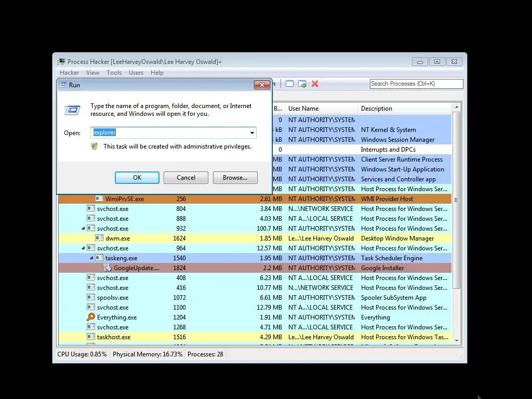This screenshot has height=399, width=532.
Task: Click the icon of svchost.exe PID 804
Action: [90, 208]
